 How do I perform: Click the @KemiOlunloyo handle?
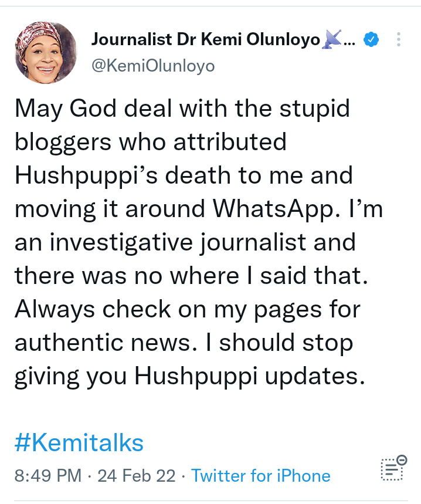pos(153,66)
